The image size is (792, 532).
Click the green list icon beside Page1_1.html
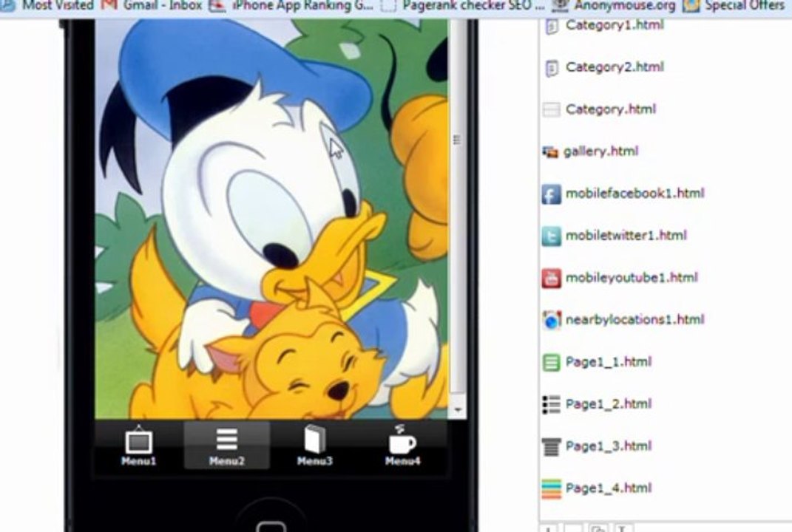551,362
